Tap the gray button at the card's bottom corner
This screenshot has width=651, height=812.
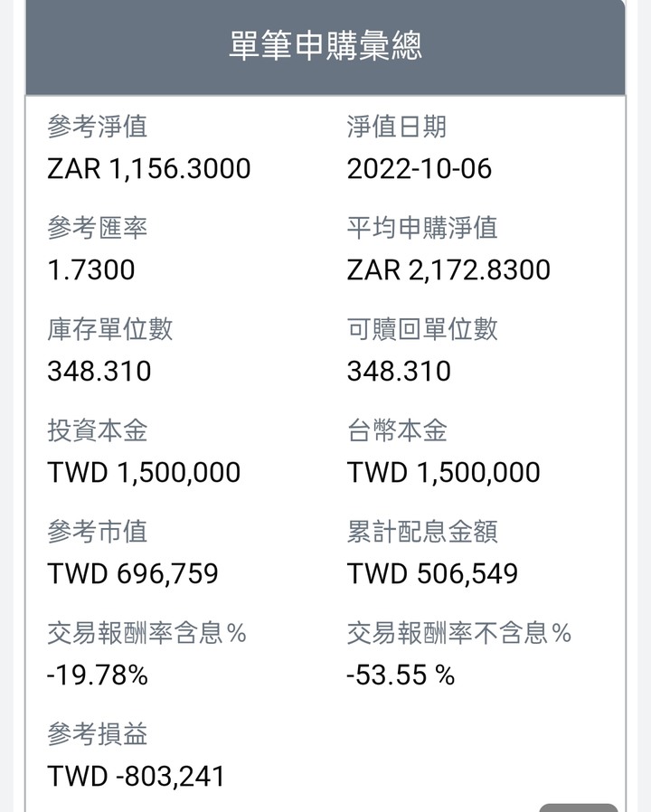click(579, 807)
